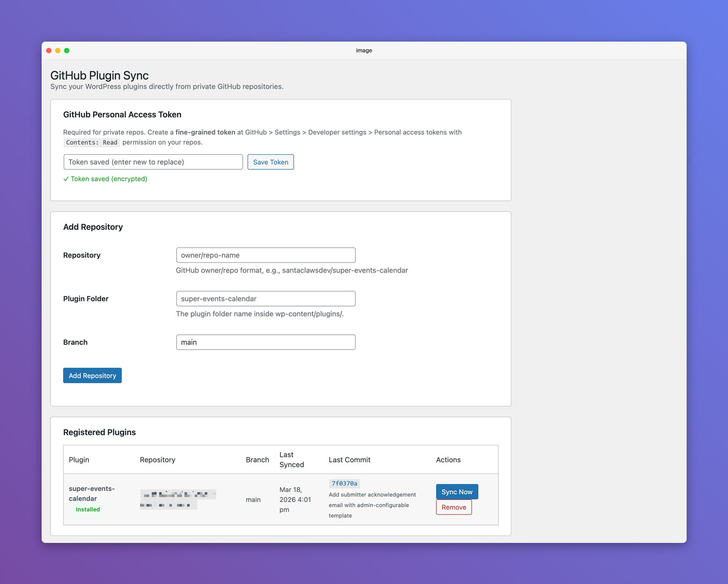Click the Installed status badge
This screenshot has width=728, height=584.
pyautogui.click(x=88, y=509)
